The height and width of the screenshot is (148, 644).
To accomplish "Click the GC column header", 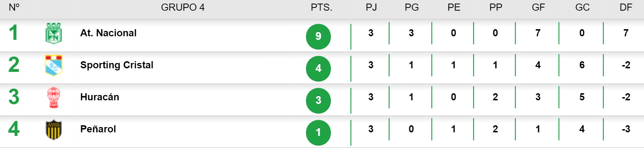I will click(x=582, y=7).
